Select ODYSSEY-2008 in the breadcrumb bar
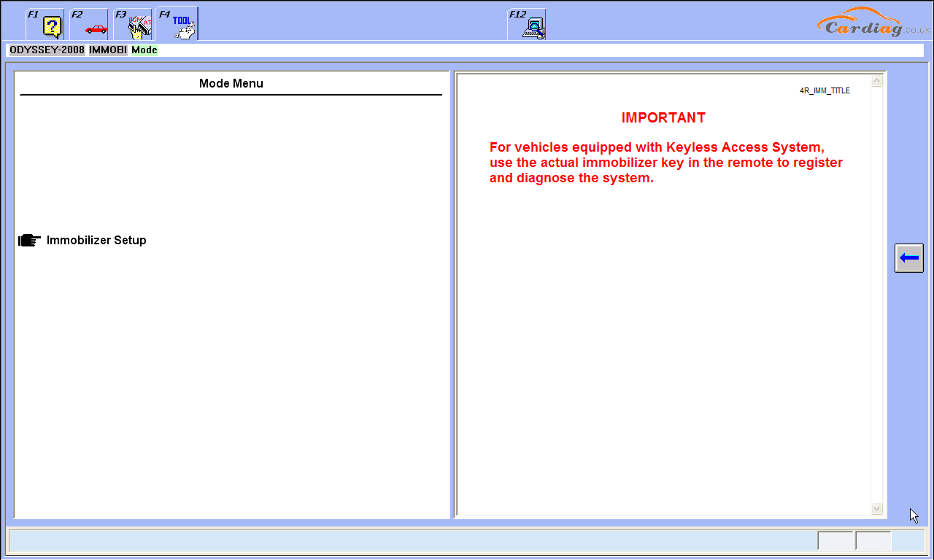Viewport: 934px width, 560px height. click(46, 50)
